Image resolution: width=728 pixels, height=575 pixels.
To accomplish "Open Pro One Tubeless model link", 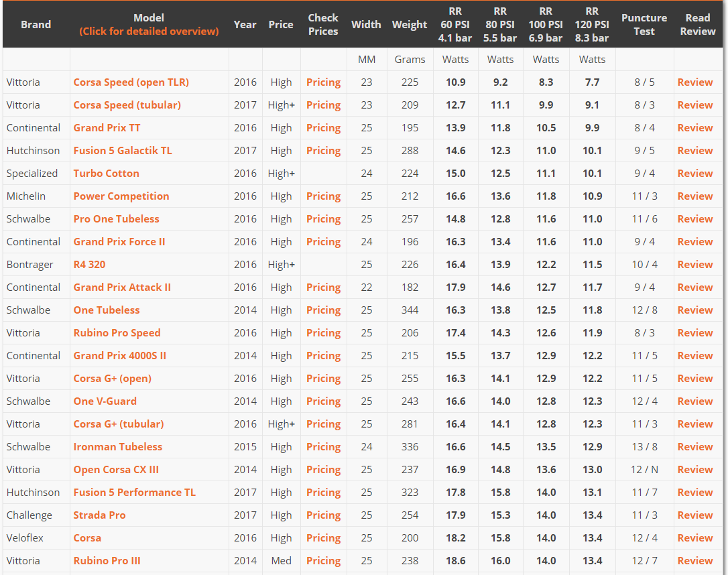I will click(116, 219).
